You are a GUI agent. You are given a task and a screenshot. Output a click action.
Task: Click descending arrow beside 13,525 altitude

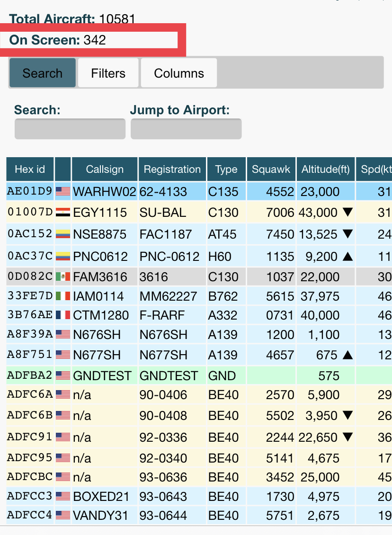click(x=347, y=234)
